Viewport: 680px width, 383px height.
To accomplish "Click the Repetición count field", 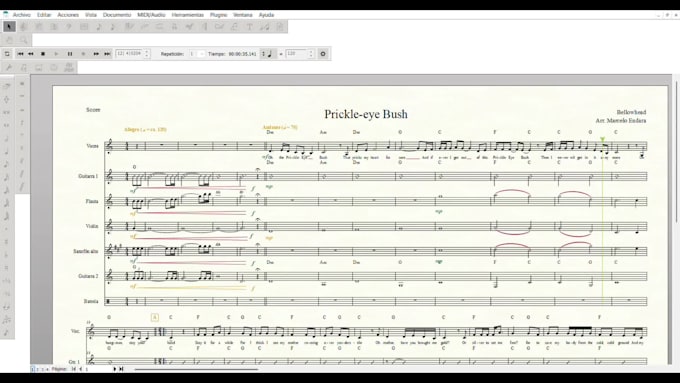I will 192,54.
